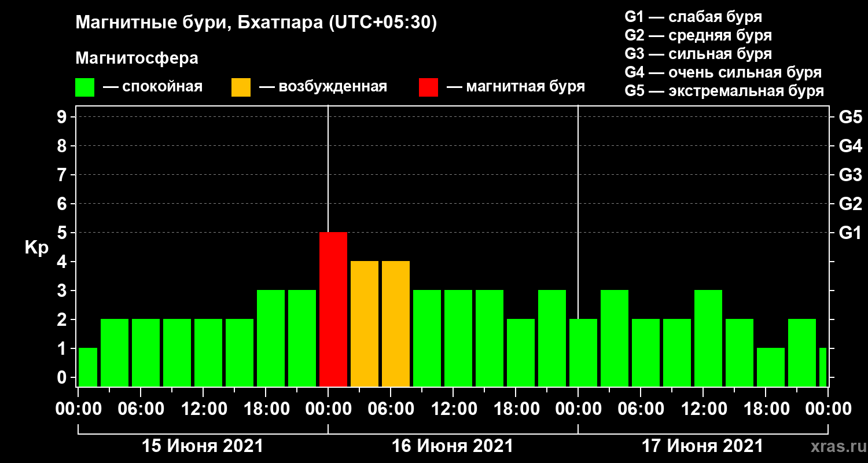
Task: Click the green Kp 3 bar at 12:00 on 17 June
Action: (708, 339)
